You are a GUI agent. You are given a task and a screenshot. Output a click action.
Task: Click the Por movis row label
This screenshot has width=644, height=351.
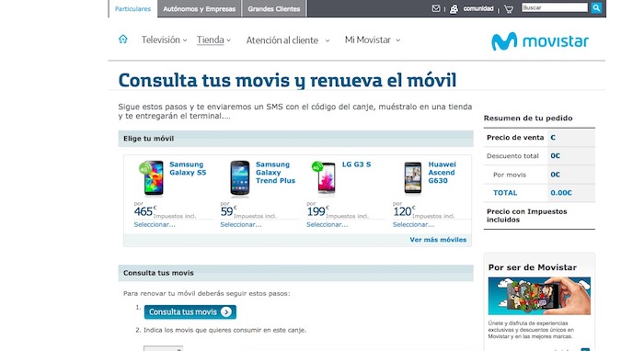pos(510,175)
